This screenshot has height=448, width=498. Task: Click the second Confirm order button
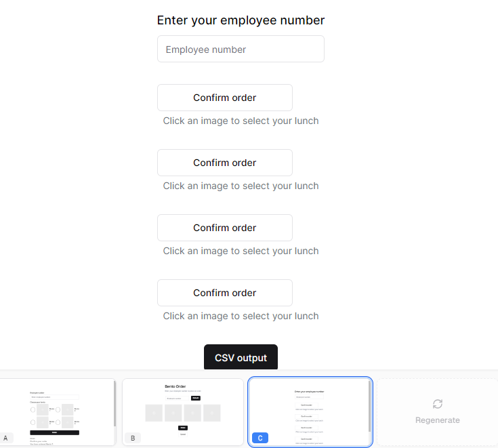(225, 163)
